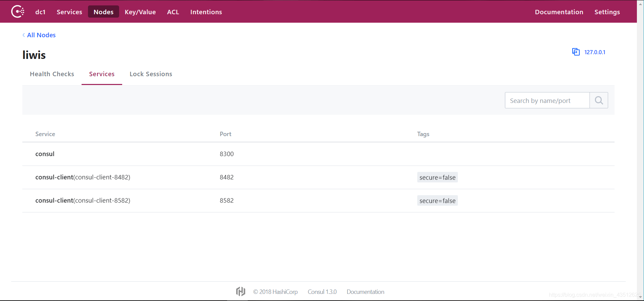
Task: Open the dc1 datacenter menu
Action: [40, 12]
